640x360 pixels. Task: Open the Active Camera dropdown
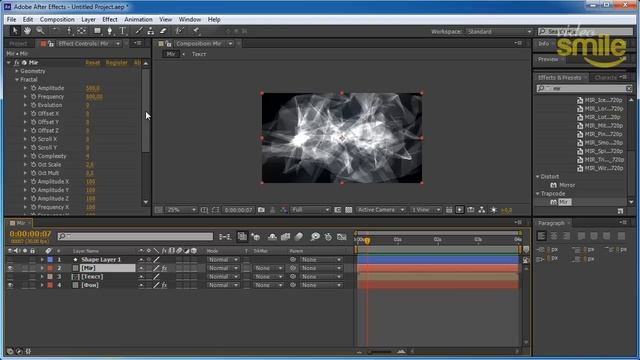(x=380, y=210)
